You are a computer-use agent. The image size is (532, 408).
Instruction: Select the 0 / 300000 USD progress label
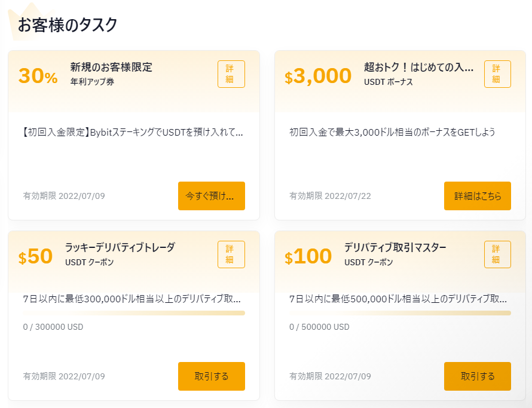click(53, 327)
